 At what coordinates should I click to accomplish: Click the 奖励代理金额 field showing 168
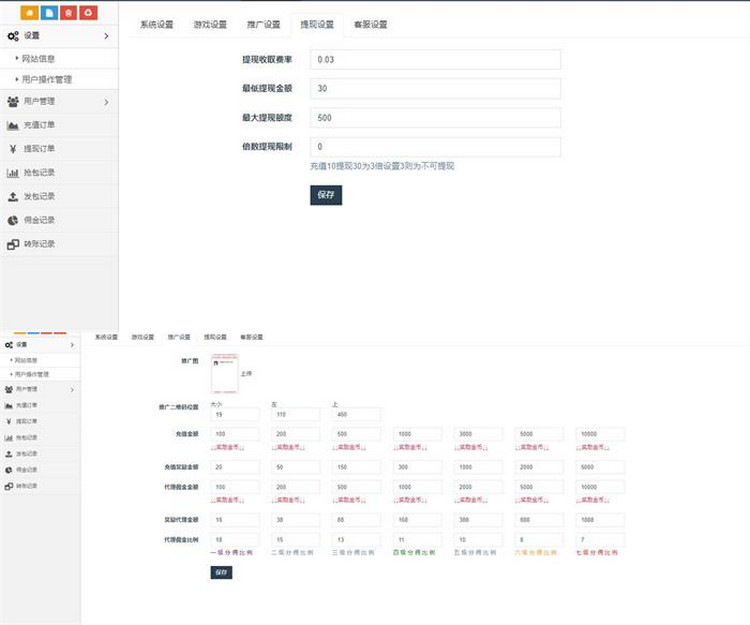click(417, 520)
